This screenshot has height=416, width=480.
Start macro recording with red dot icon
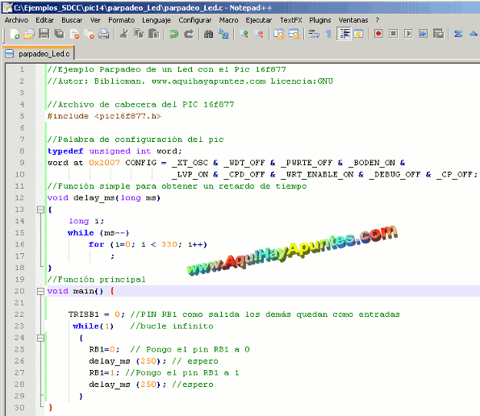[x=378, y=34]
